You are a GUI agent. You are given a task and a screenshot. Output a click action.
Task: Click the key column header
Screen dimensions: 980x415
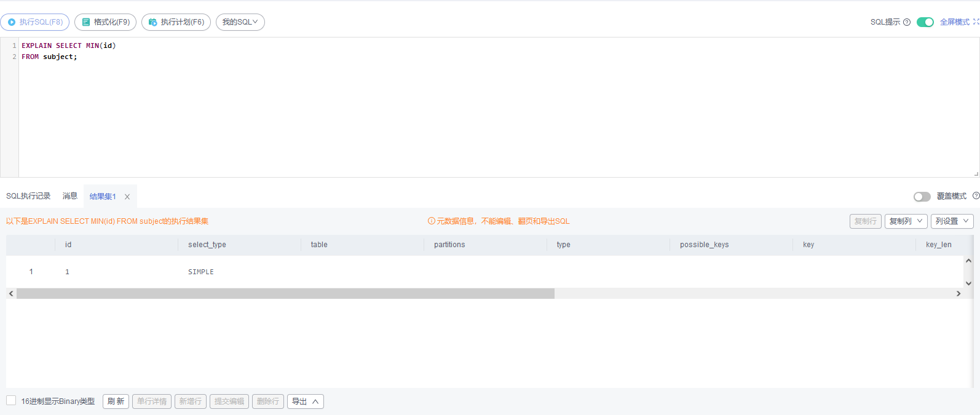pos(855,245)
